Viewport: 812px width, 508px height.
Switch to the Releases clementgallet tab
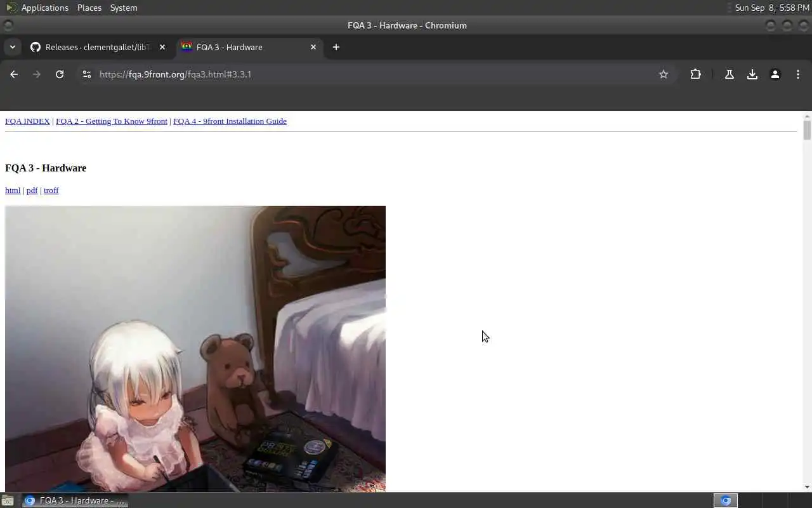click(98, 47)
